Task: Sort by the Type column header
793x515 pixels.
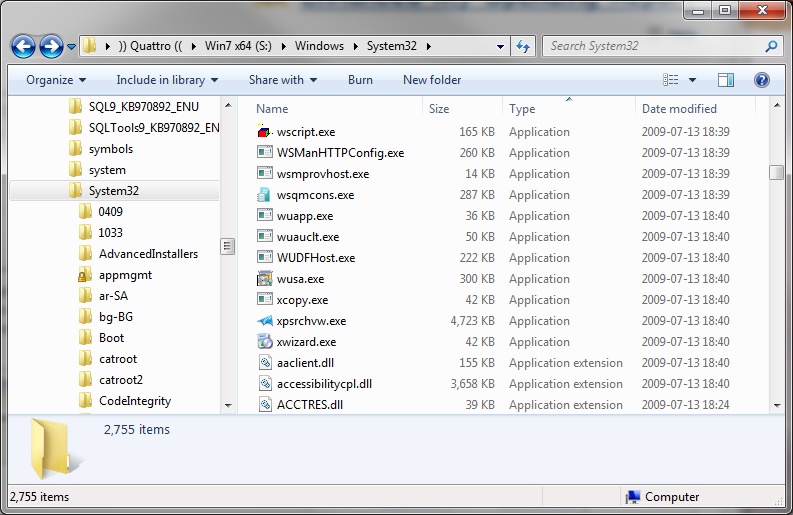Action: (522, 109)
